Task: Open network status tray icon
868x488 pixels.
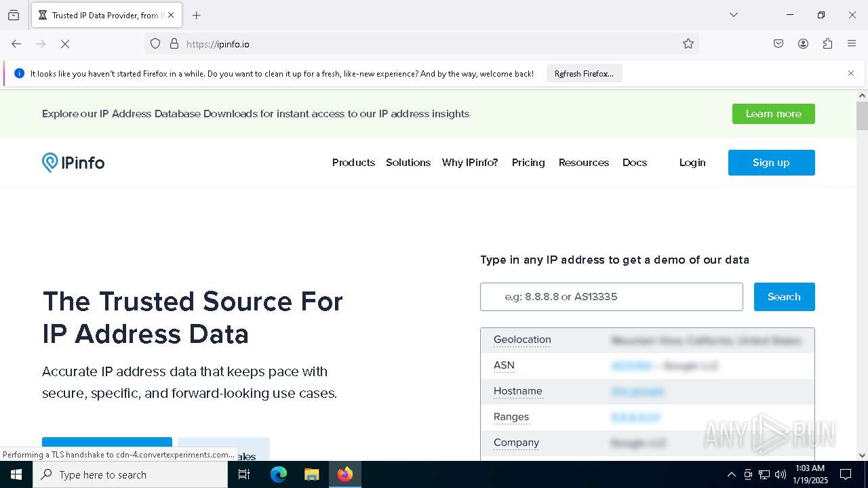Action: click(x=764, y=474)
